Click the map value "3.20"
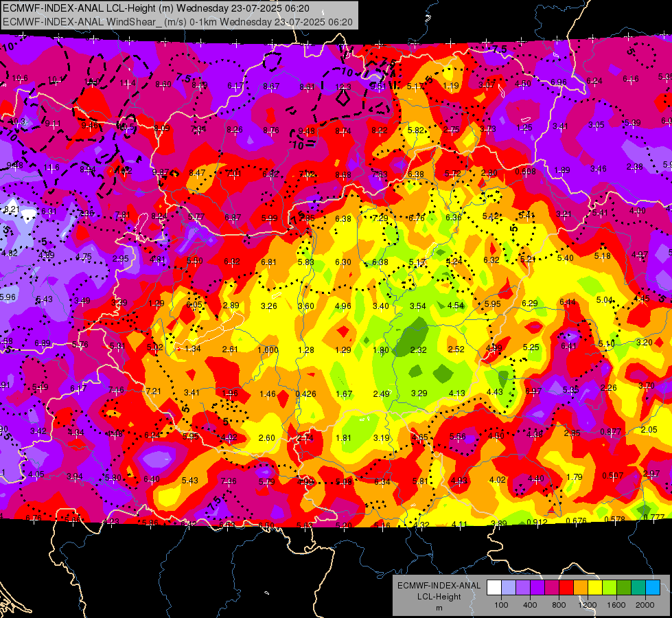Viewport: 672px width, 618px height. (645, 342)
